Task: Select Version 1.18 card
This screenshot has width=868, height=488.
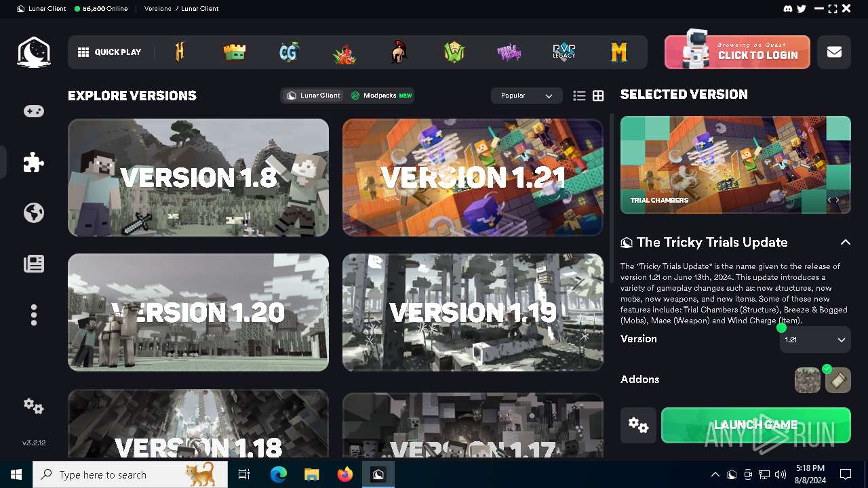Action: click(x=198, y=424)
